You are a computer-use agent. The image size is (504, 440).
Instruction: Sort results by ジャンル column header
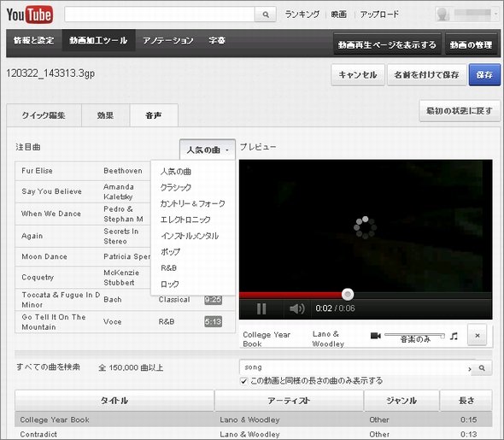click(401, 401)
